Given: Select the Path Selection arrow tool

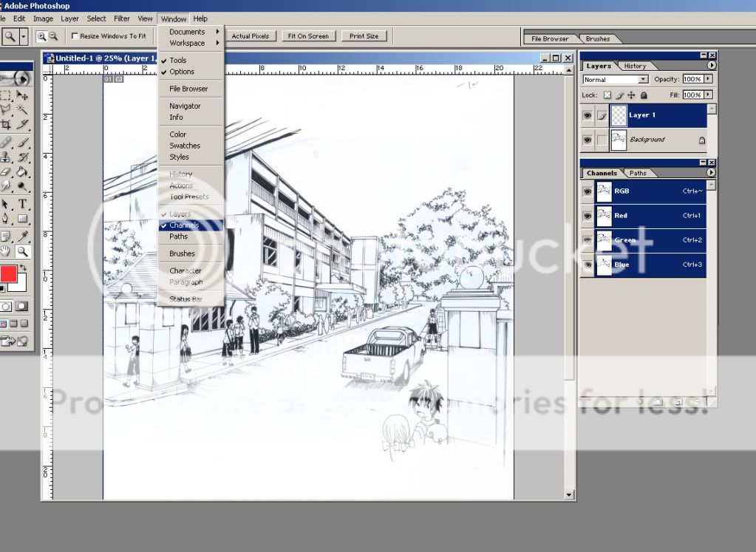Looking at the screenshot, I should [5, 204].
